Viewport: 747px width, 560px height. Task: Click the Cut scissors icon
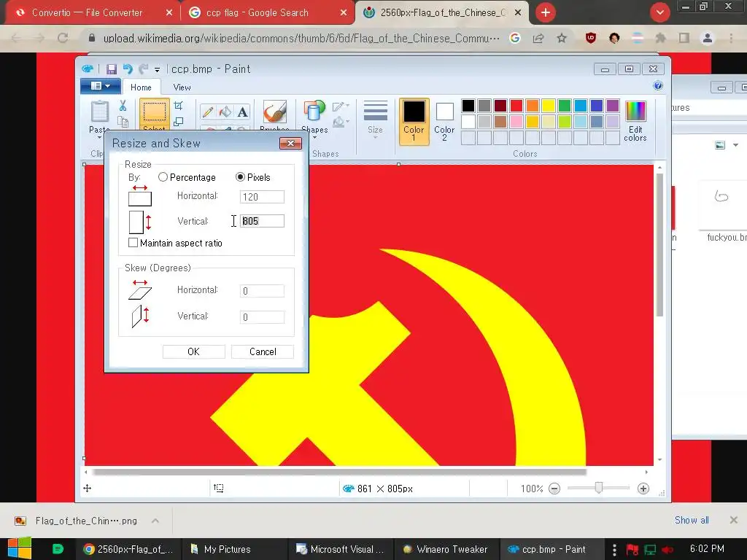(123, 105)
